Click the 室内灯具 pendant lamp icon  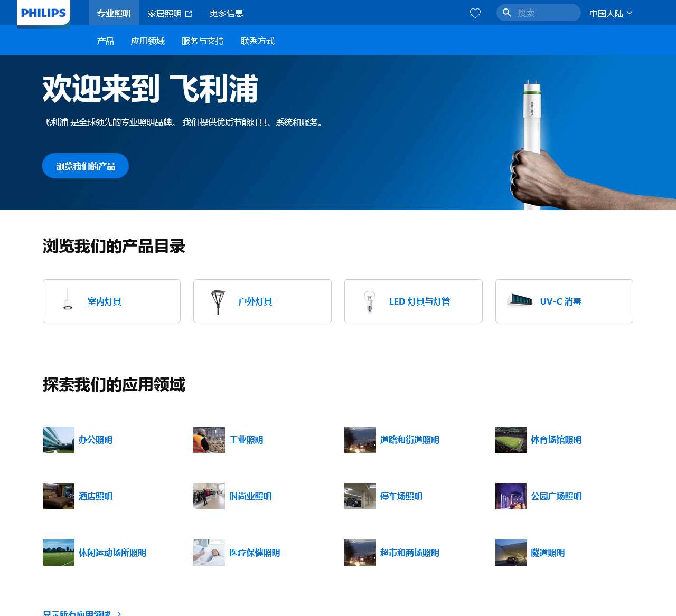(68, 299)
